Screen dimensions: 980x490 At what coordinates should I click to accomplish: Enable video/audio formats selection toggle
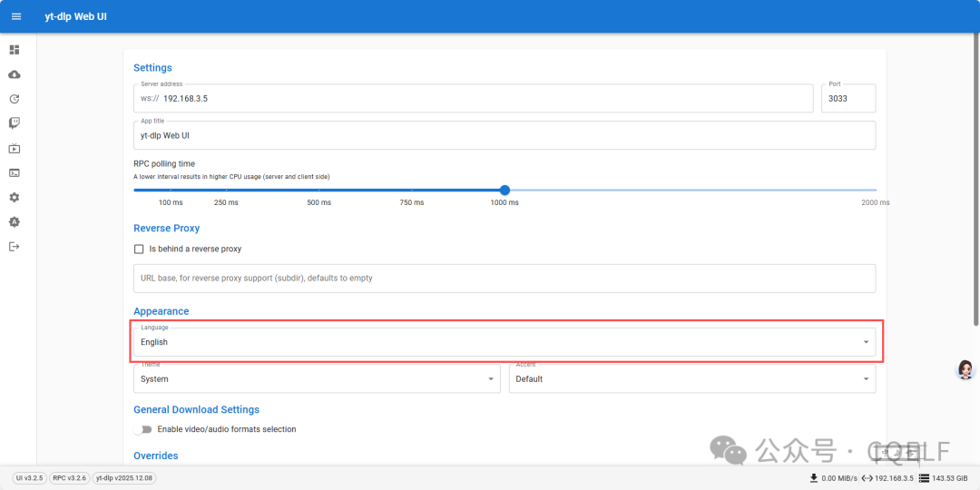(x=142, y=429)
